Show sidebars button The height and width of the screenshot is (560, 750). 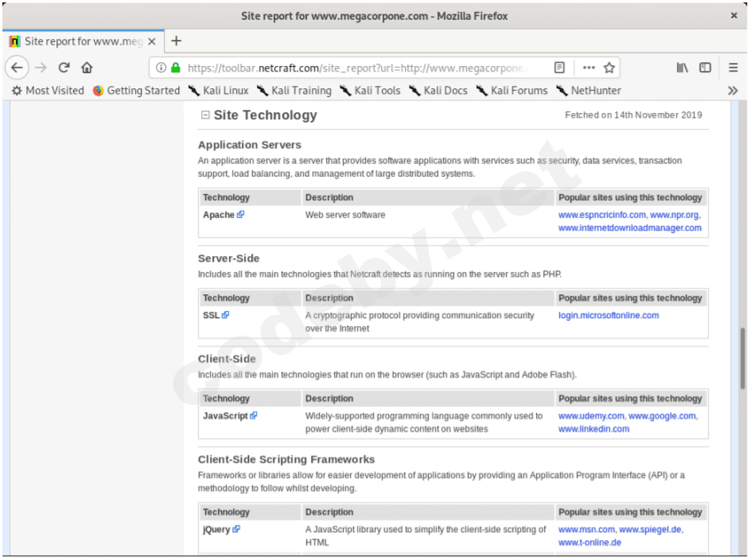(705, 68)
